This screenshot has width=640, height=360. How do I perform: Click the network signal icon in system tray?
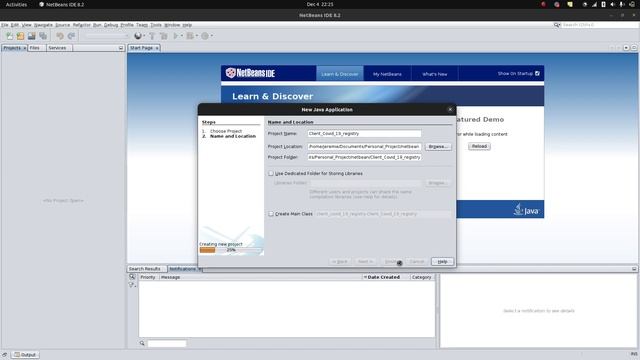594,4
